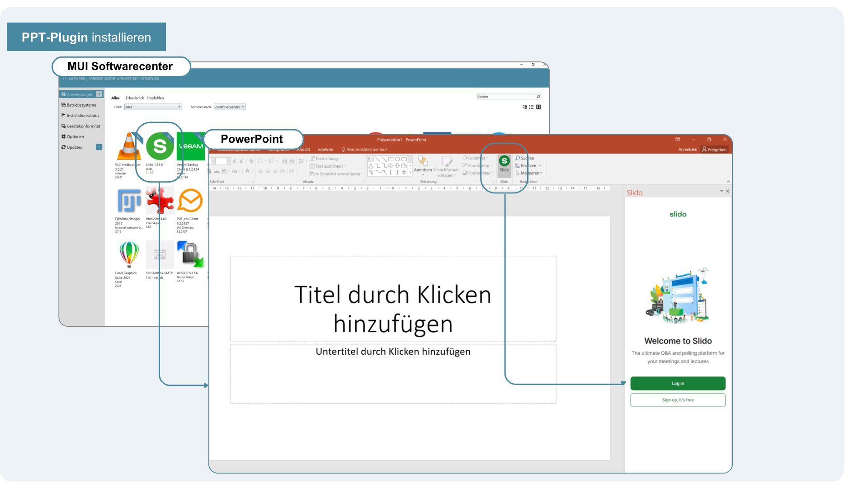Click increase font size icon in ribbon
868x488 pixels.
tap(235, 161)
